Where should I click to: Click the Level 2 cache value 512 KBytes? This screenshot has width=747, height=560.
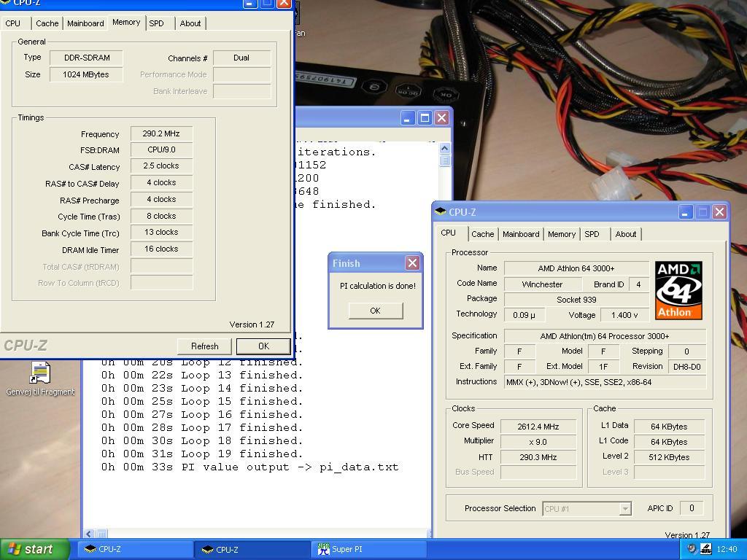pos(669,457)
